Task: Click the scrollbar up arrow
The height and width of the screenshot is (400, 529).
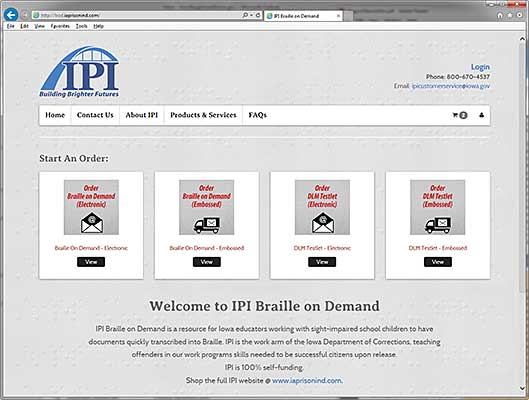Action: 522,39
